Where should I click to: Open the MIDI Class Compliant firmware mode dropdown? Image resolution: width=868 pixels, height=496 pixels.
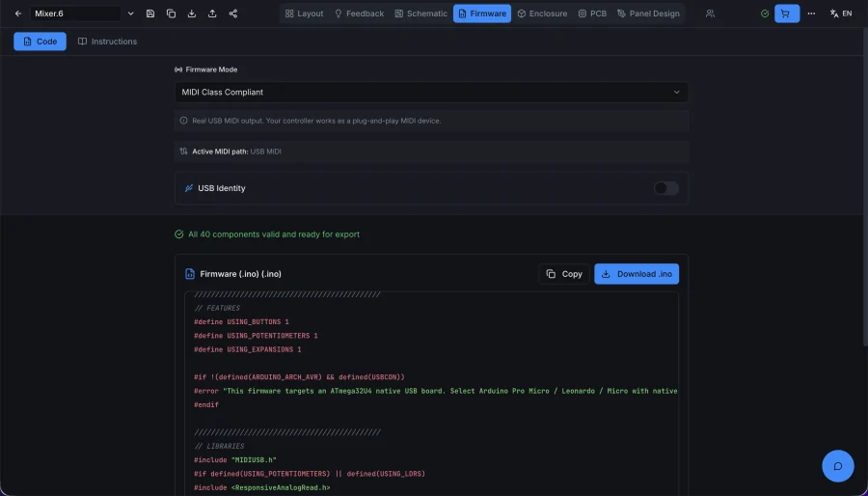tap(431, 92)
